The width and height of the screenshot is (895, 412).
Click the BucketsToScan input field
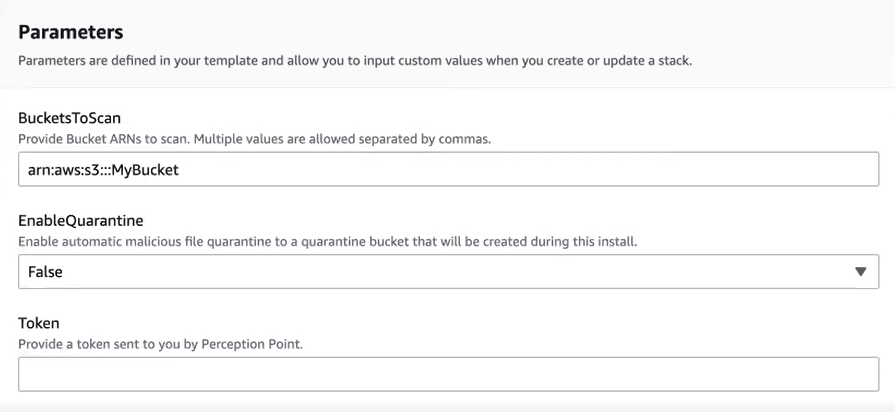click(x=448, y=169)
